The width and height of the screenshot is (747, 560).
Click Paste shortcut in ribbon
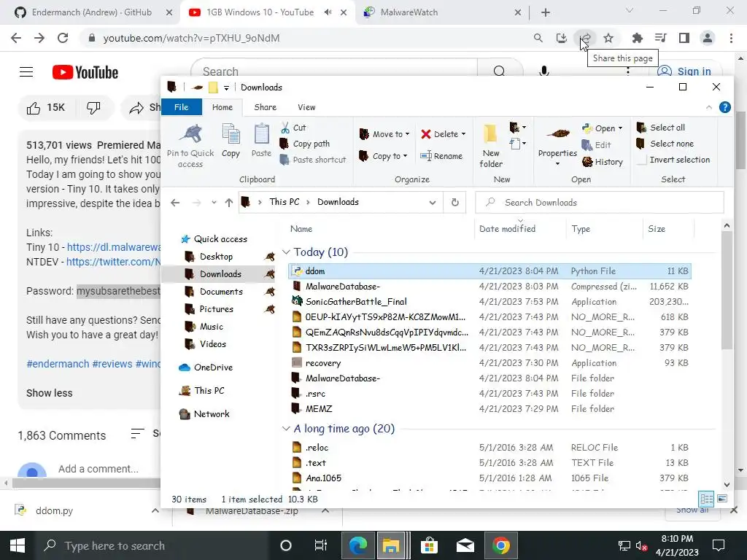point(313,160)
